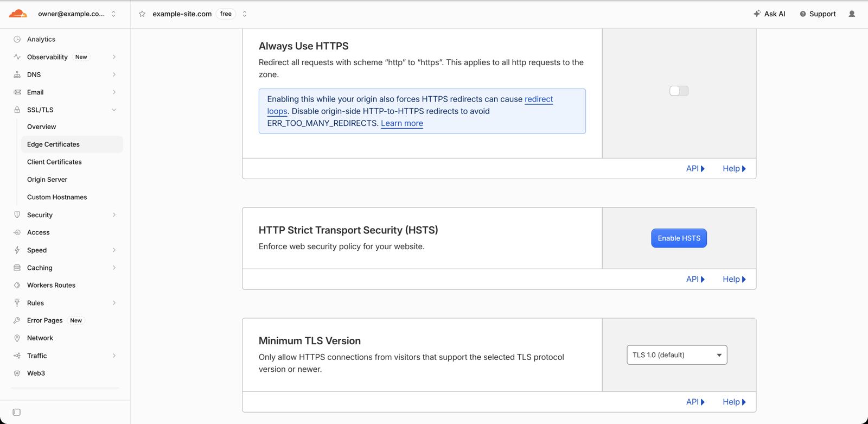Click the Speed lightning bolt icon
Image resolution: width=868 pixels, height=424 pixels.
point(17,250)
